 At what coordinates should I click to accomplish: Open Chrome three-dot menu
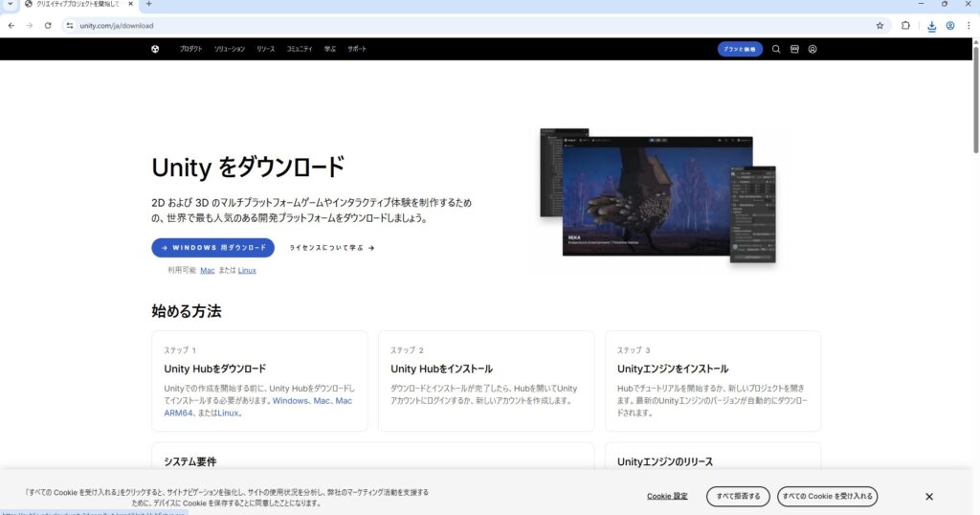969,26
